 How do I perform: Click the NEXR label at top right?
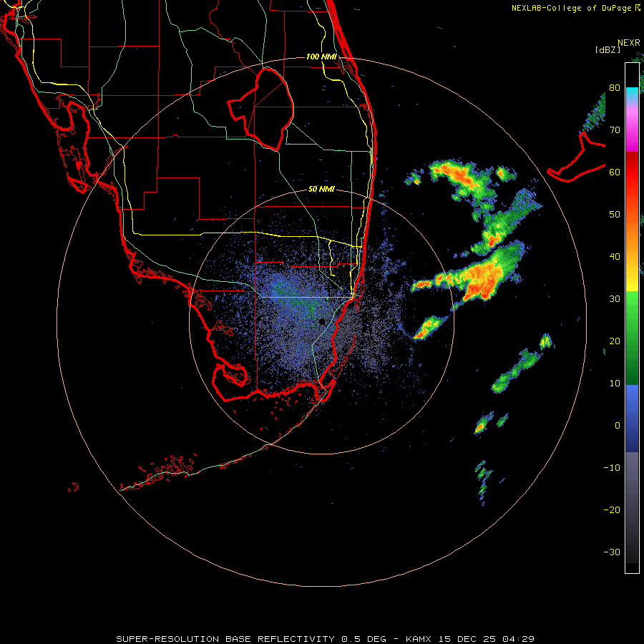(629, 43)
